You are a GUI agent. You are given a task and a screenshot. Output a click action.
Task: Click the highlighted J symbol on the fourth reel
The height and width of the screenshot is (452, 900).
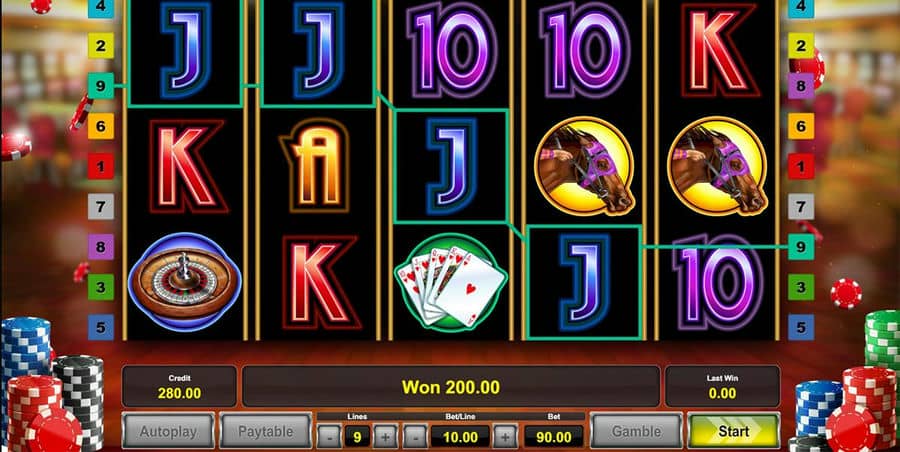[584, 282]
